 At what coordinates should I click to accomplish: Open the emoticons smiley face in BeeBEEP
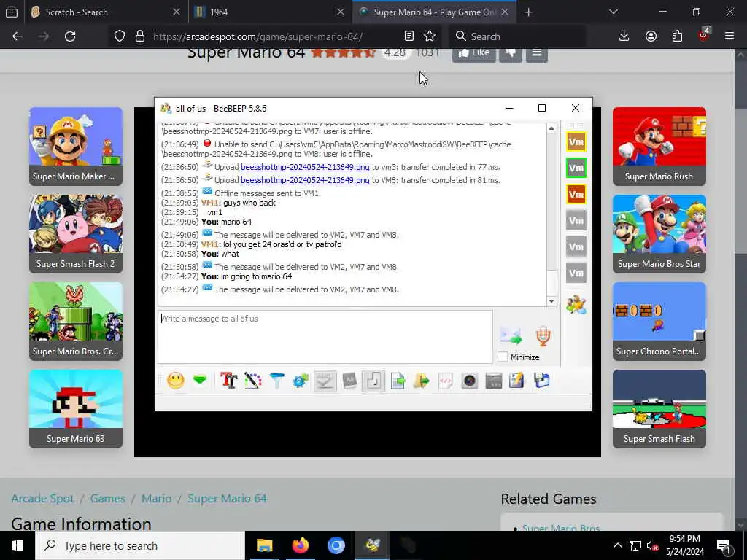176,381
